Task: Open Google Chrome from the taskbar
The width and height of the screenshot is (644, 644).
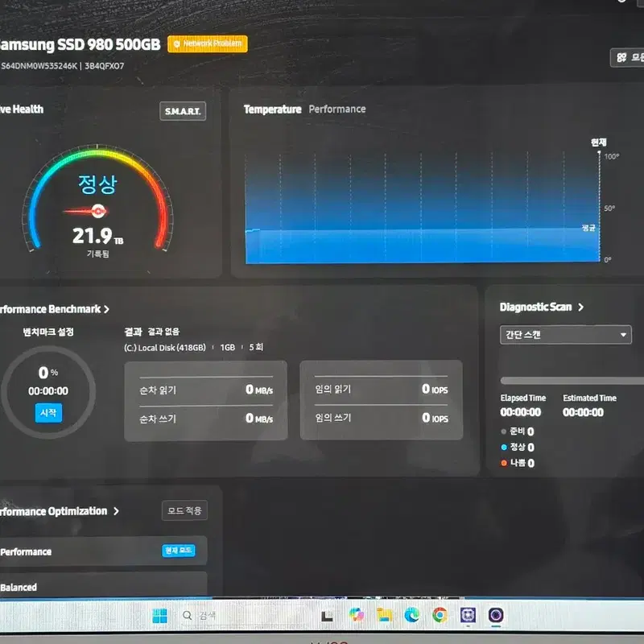Action: [x=440, y=615]
